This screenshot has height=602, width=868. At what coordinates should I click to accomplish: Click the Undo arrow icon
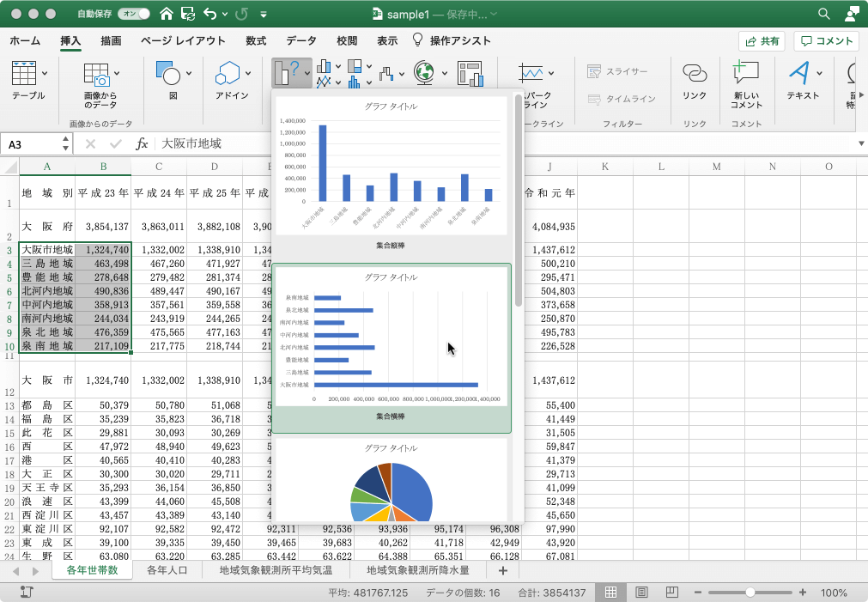[209, 14]
